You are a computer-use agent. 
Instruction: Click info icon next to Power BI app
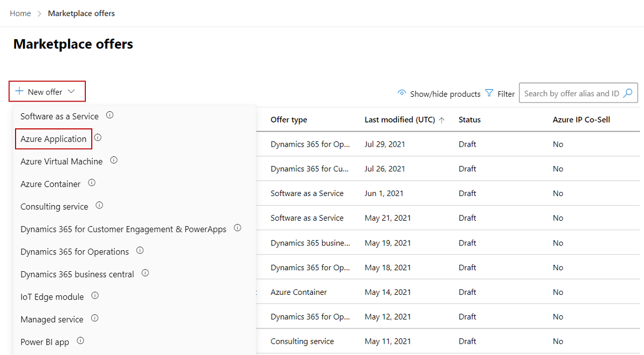80,341
